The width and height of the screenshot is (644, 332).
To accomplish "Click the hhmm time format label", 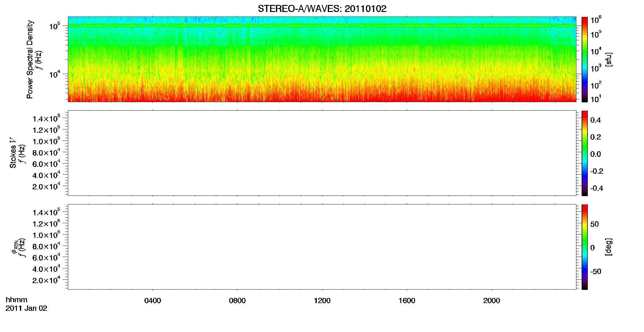I will click(x=17, y=300).
